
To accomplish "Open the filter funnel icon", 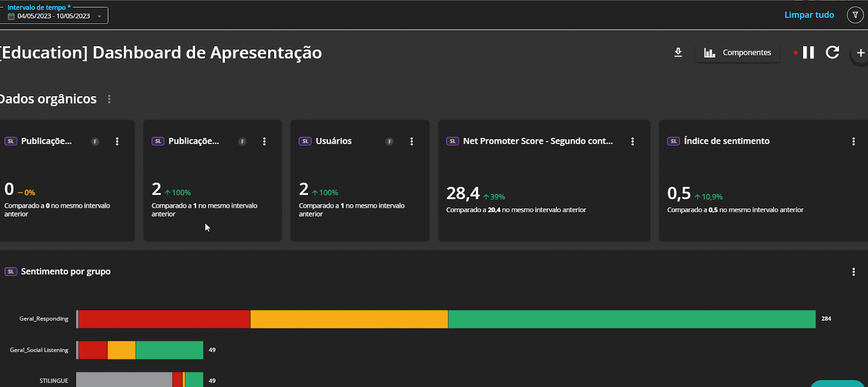I will coord(855,15).
